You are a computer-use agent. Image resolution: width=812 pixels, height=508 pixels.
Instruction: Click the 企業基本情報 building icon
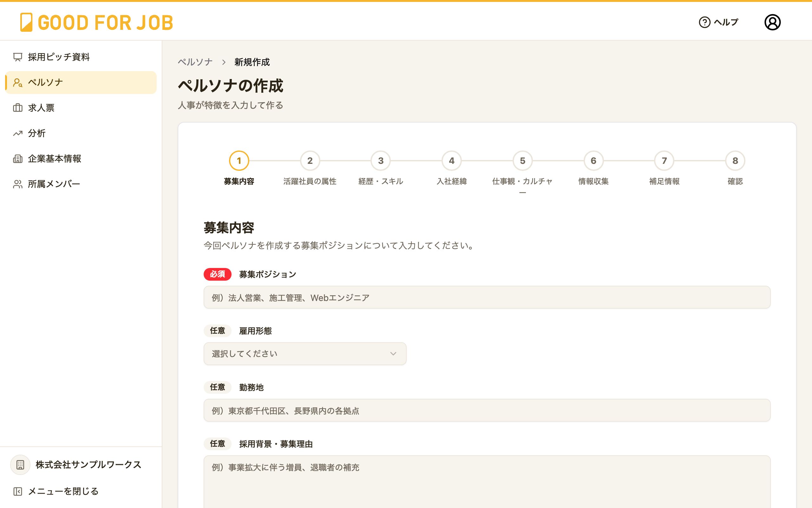point(18,158)
